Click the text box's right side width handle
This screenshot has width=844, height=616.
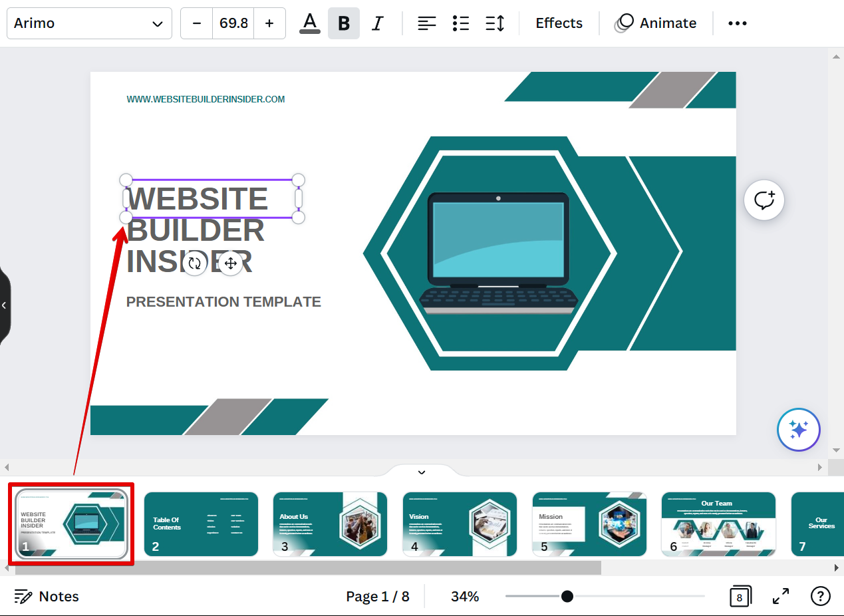299,198
